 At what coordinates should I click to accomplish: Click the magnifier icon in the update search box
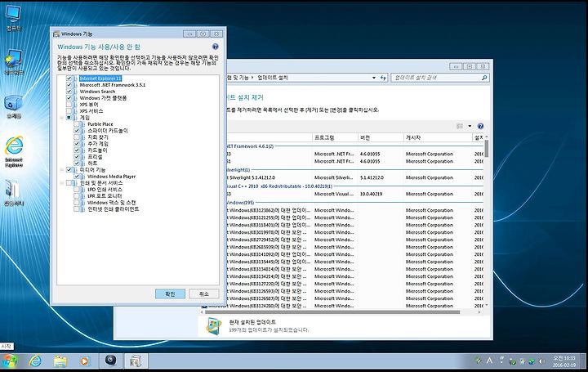point(484,78)
